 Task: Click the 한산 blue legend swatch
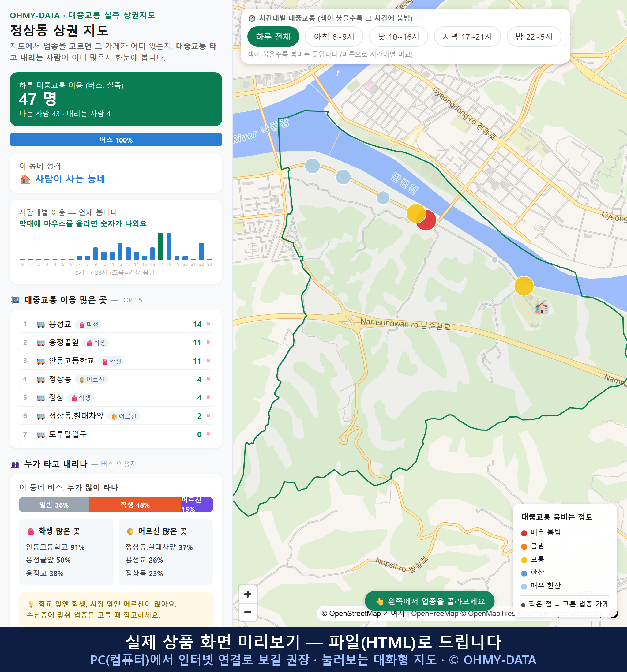524,573
